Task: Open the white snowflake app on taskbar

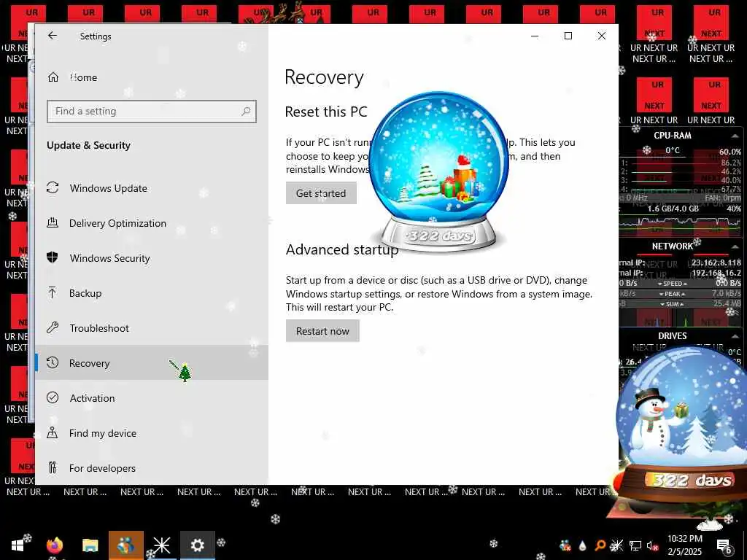Action: [x=161, y=545]
